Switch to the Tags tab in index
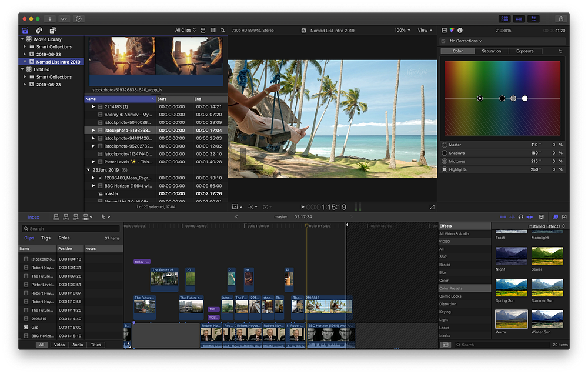Image resolution: width=588 pixels, height=374 pixels. point(45,238)
